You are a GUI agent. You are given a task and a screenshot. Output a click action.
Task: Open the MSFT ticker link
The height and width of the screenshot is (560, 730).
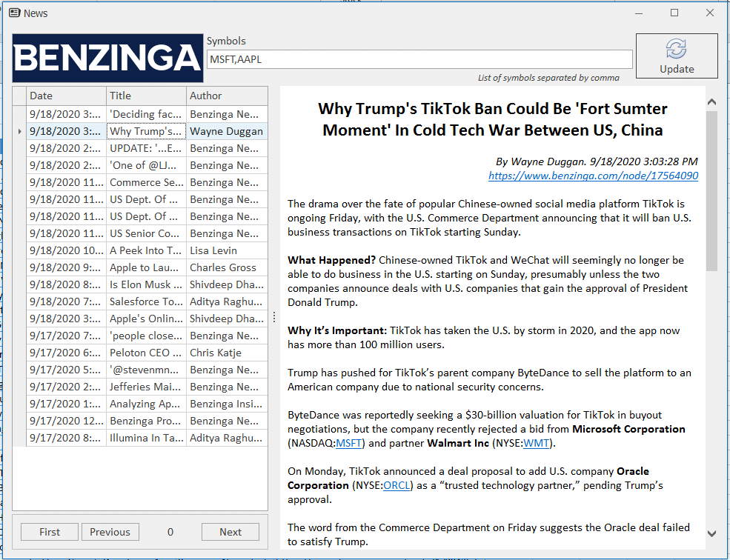pos(349,443)
